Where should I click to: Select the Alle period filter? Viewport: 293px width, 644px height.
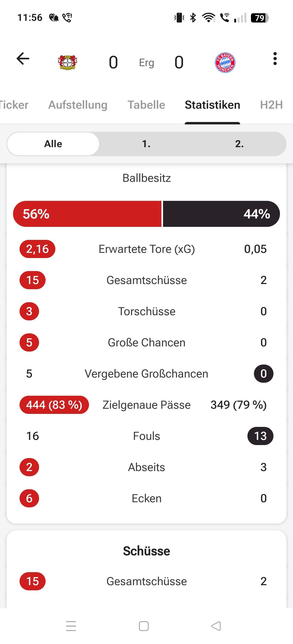53,144
